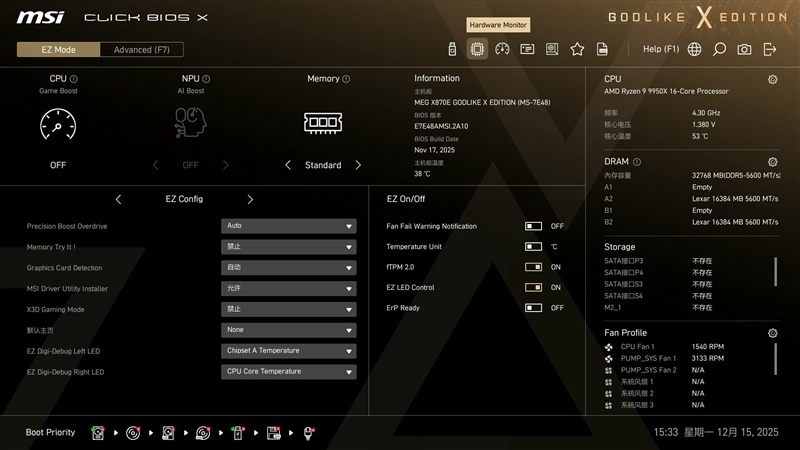The width and height of the screenshot is (800, 450).
Task: Click the Storage panel scrollbar
Action: coord(776,271)
